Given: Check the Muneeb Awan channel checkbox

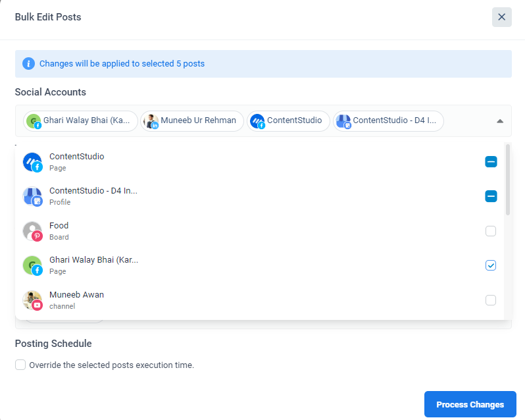Looking at the screenshot, I should point(491,300).
